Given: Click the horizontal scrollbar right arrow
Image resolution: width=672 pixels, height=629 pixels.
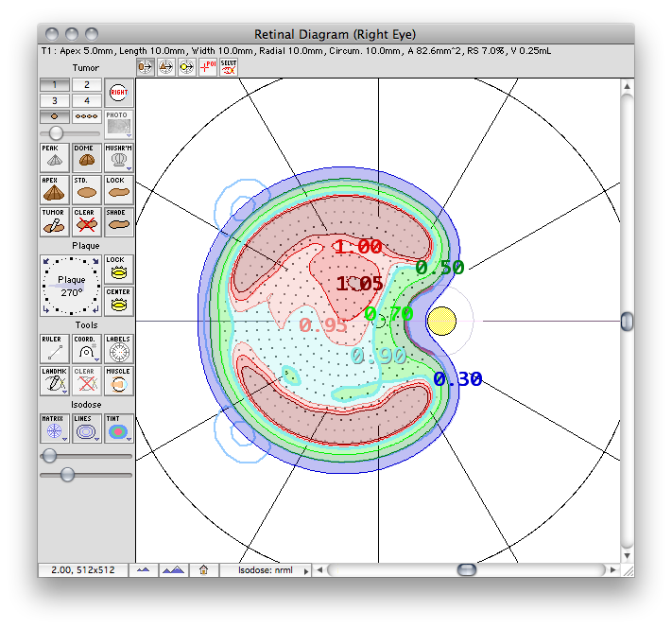Looking at the screenshot, I should (612, 569).
